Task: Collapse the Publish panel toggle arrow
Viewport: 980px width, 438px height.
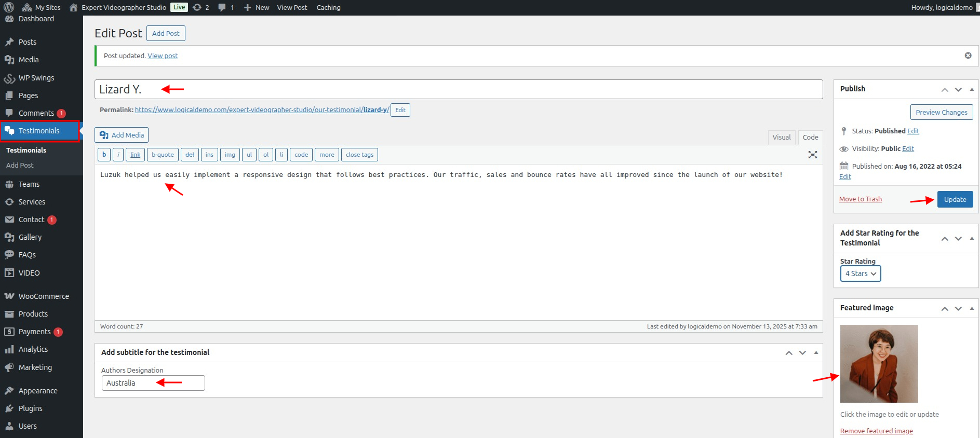Action: (x=972, y=89)
